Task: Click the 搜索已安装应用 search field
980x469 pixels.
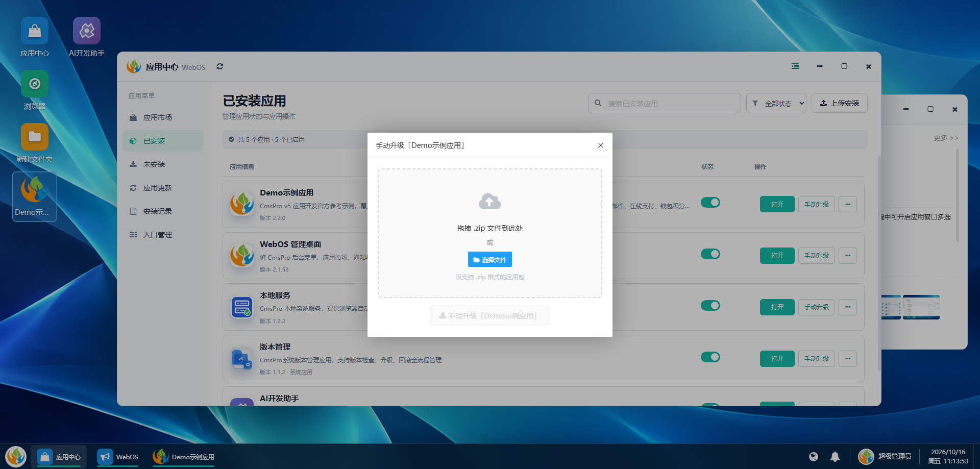Action: click(x=665, y=103)
